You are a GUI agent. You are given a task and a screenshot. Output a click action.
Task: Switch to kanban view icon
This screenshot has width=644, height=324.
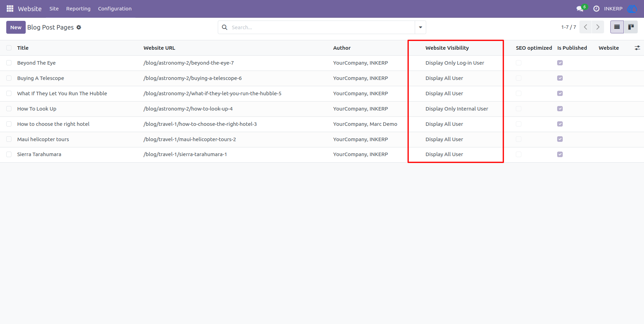[x=631, y=27]
